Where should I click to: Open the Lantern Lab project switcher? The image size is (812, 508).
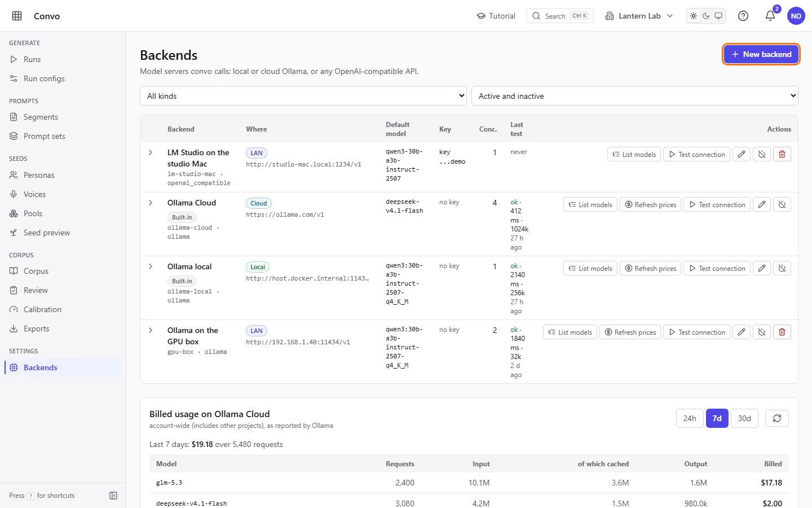639,16
